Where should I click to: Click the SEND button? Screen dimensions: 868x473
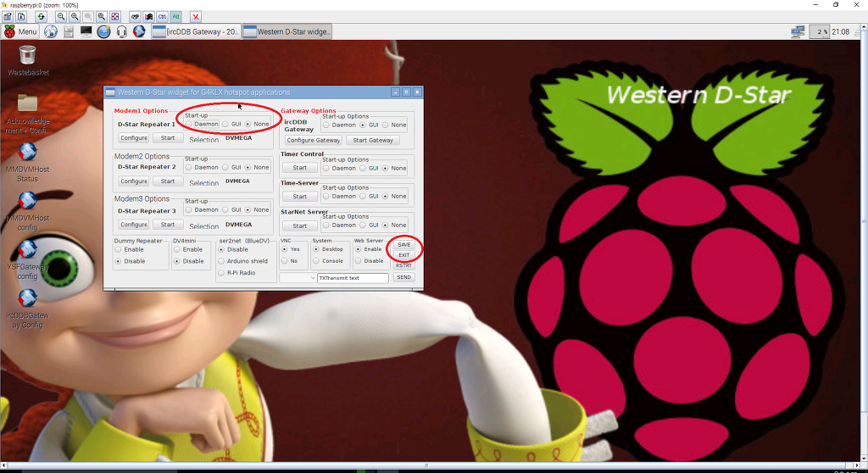[404, 277]
